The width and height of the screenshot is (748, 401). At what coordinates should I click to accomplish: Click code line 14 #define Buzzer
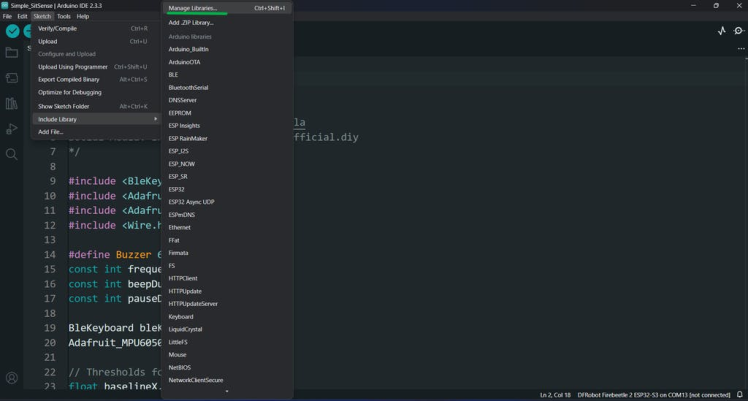pyautogui.click(x=115, y=255)
